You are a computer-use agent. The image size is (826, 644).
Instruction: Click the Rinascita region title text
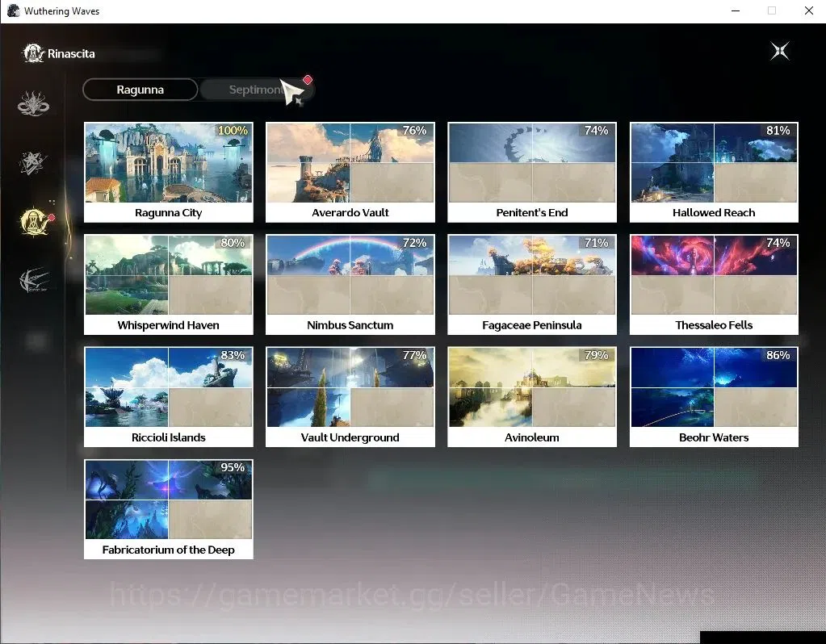click(x=71, y=54)
